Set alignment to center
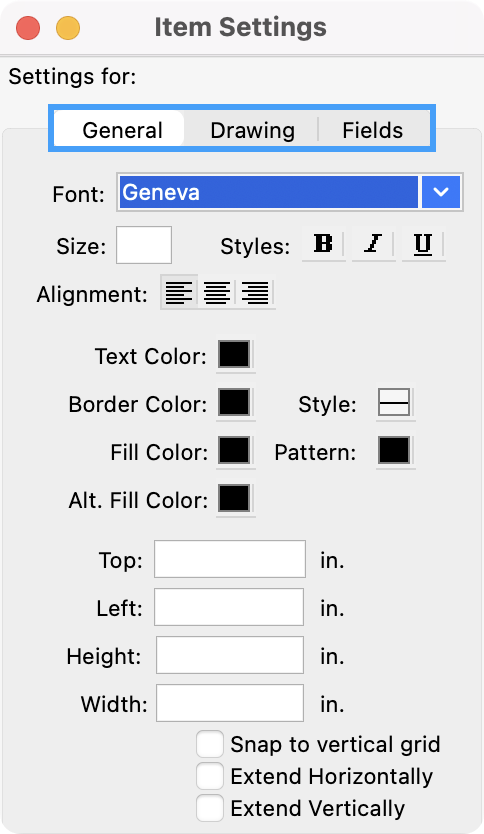The image size is (484, 834). tap(217, 292)
